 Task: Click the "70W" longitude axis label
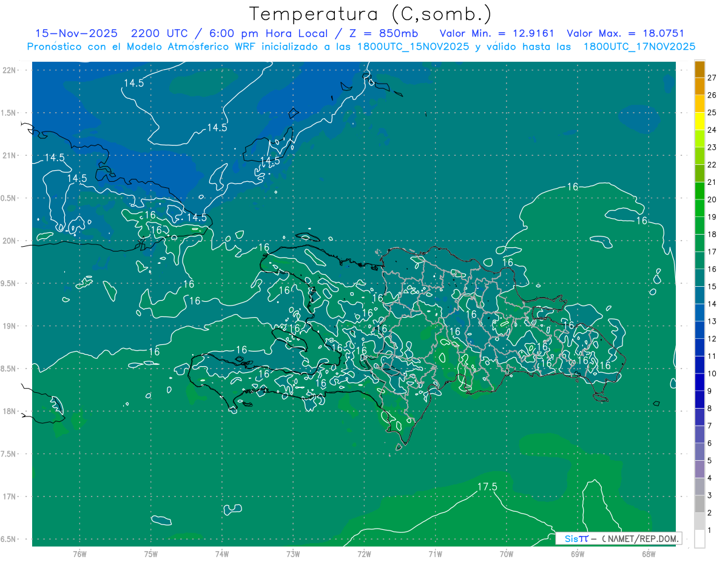pyautogui.click(x=507, y=554)
